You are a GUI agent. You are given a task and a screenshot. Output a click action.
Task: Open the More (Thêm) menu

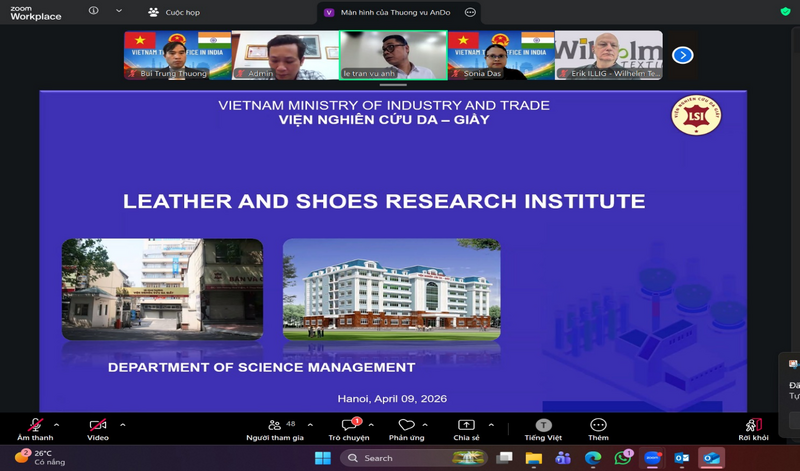coord(598,426)
